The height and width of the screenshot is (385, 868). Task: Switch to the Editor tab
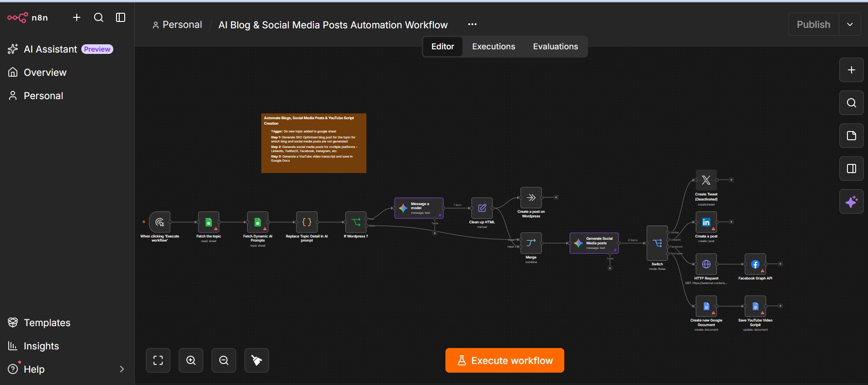pyautogui.click(x=443, y=47)
